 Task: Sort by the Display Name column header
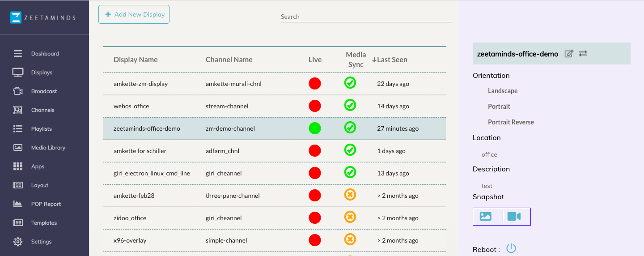(136, 60)
